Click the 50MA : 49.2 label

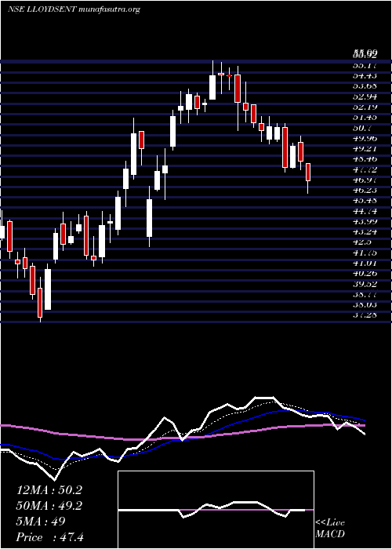[x=49, y=506]
